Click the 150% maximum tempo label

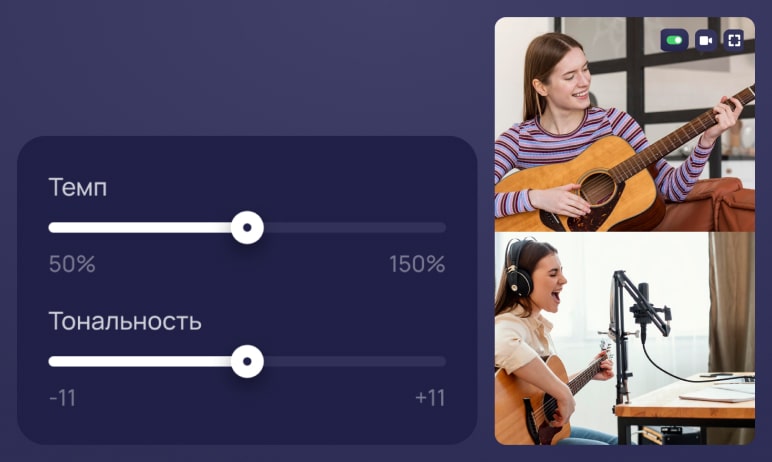(x=417, y=264)
